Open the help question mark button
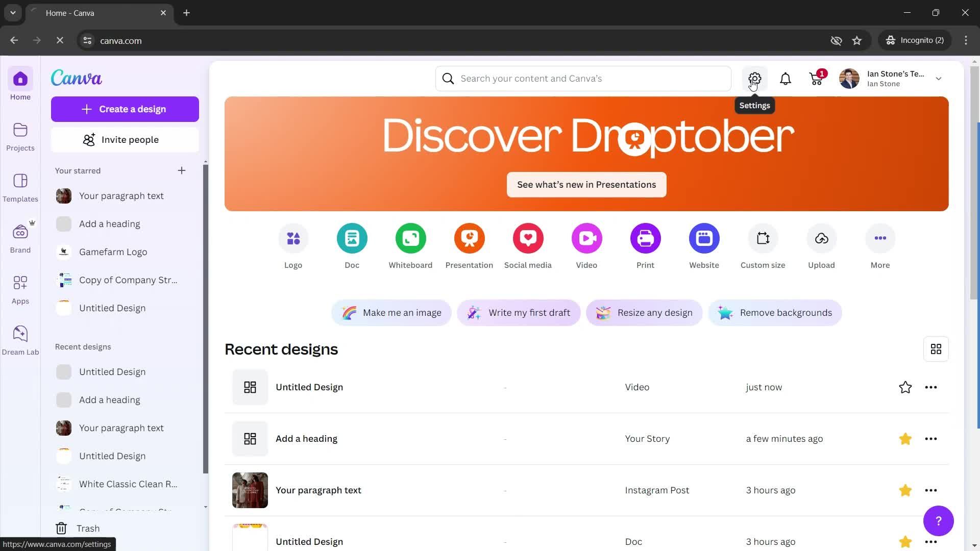The image size is (980, 551). [x=938, y=521]
